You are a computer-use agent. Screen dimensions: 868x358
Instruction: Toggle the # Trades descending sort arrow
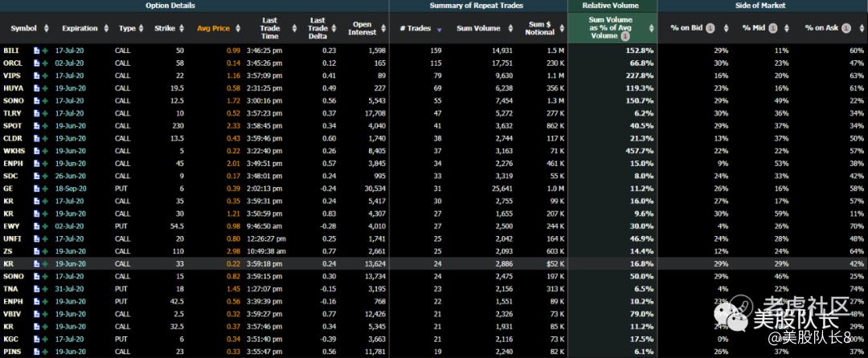coord(440,29)
